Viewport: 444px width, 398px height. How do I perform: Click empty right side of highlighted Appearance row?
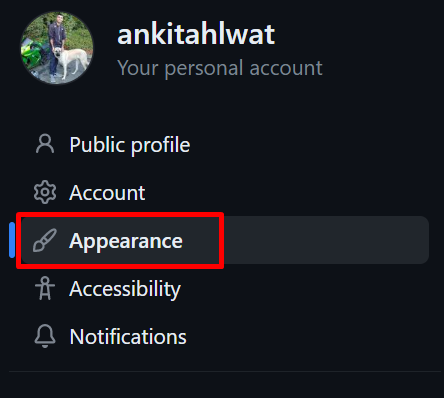[x=326, y=240]
